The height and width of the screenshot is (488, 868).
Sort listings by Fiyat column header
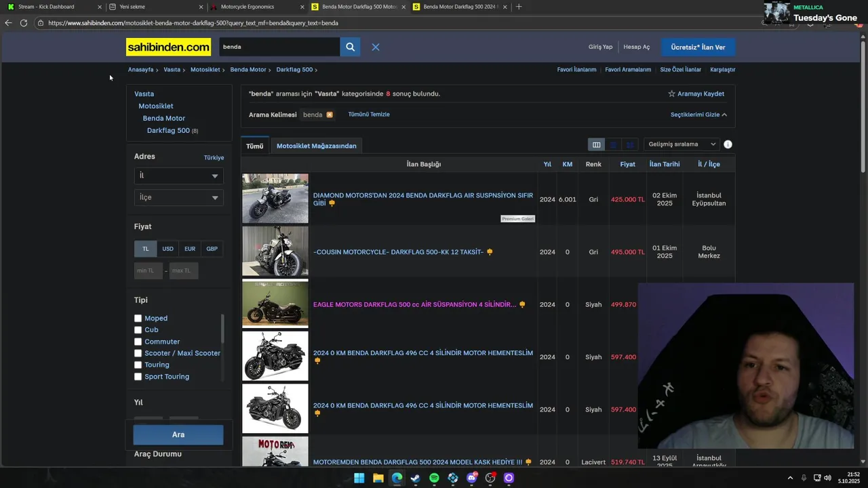click(627, 164)
